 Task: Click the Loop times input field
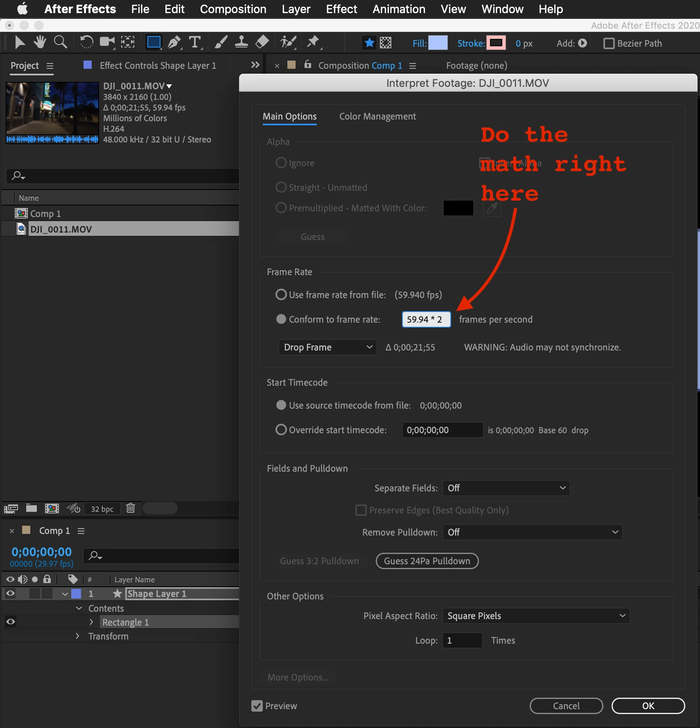coord(463,640)
